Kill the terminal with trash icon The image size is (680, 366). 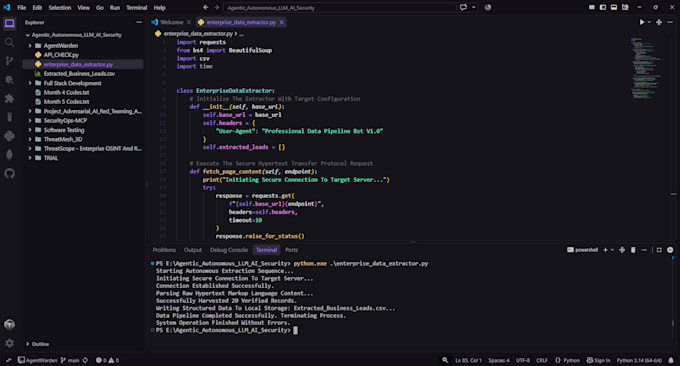click(x=633, y=250)
